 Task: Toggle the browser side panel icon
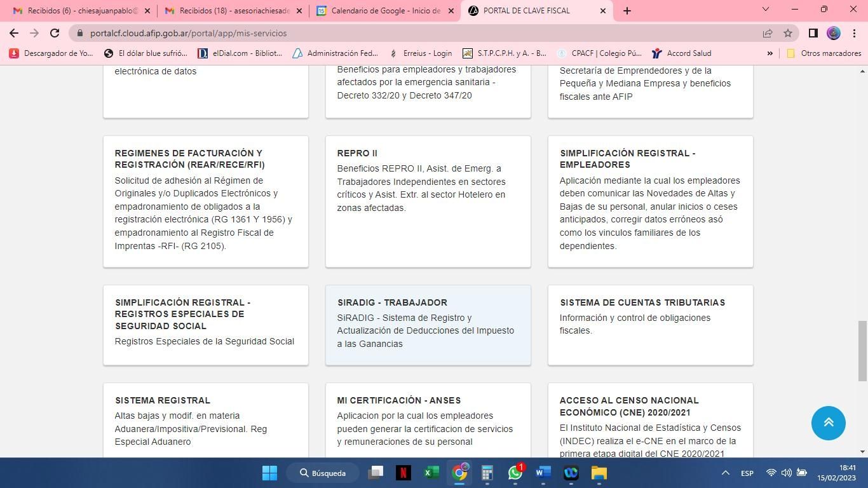click(813, 33)
